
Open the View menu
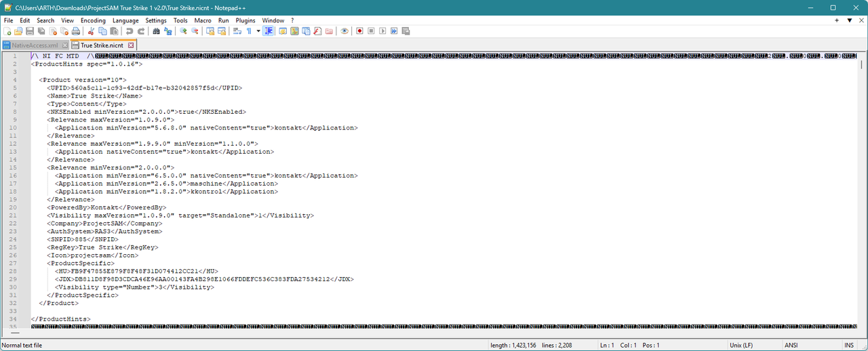67,20
